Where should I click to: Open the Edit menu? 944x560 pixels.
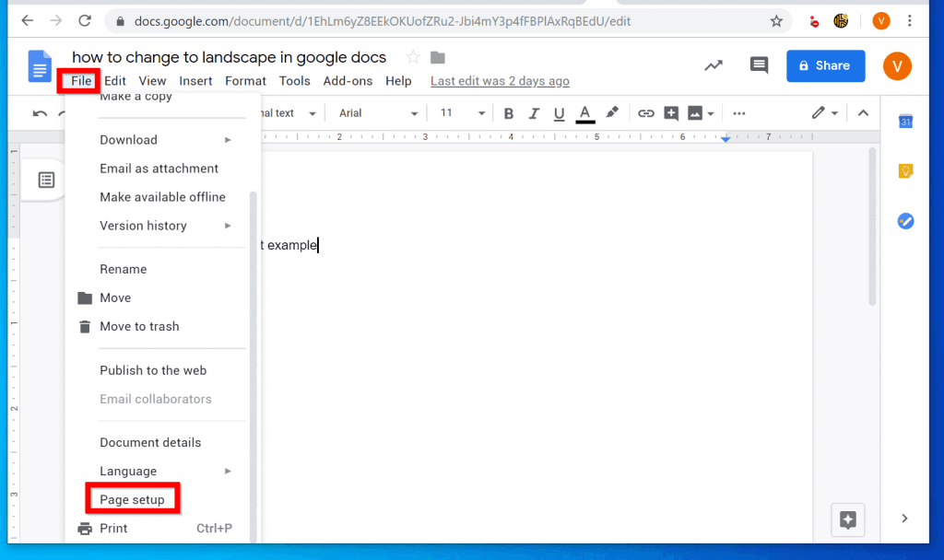pos(115,81)
